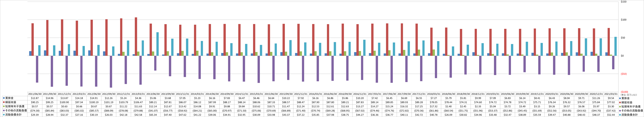This screenshot has height=117, width=644.
Task: Click the green 短期有利子負債 bar for 2018/03/31
Action: [434, 53]
